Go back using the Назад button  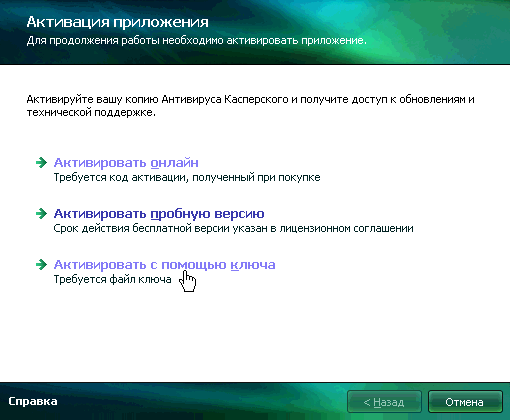pyautogui.click(x=384, y=402)
